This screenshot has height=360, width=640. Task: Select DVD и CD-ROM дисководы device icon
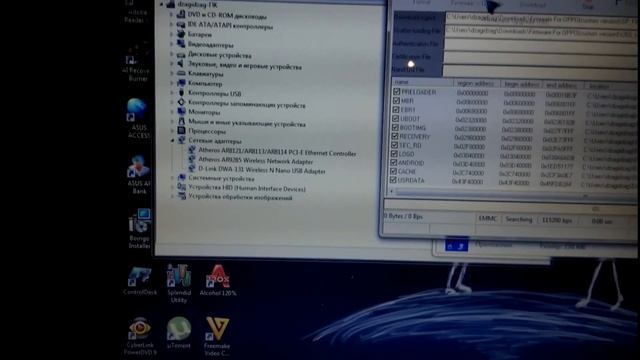click(181, 14)
